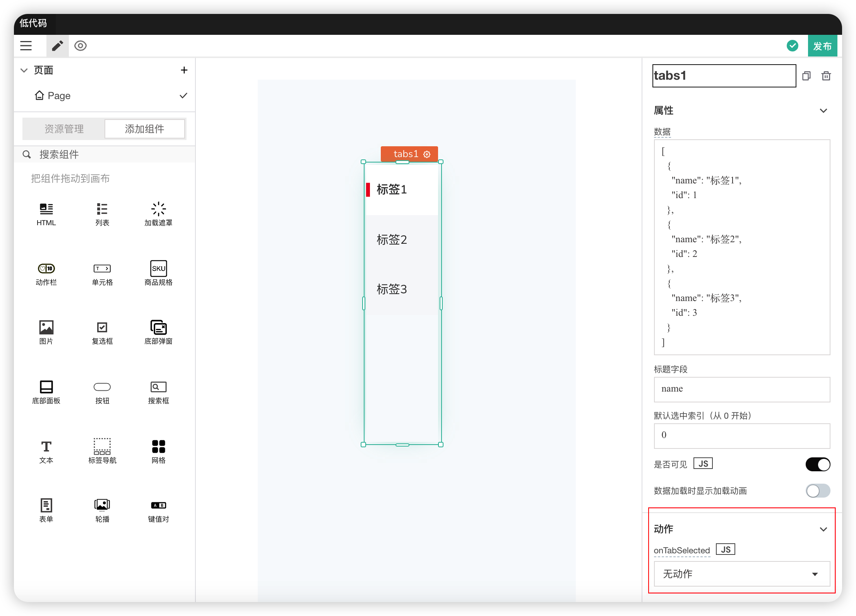Screen dimensions: 856x616
Task: Open the 无动作 action dropdown
Action: 741,574
